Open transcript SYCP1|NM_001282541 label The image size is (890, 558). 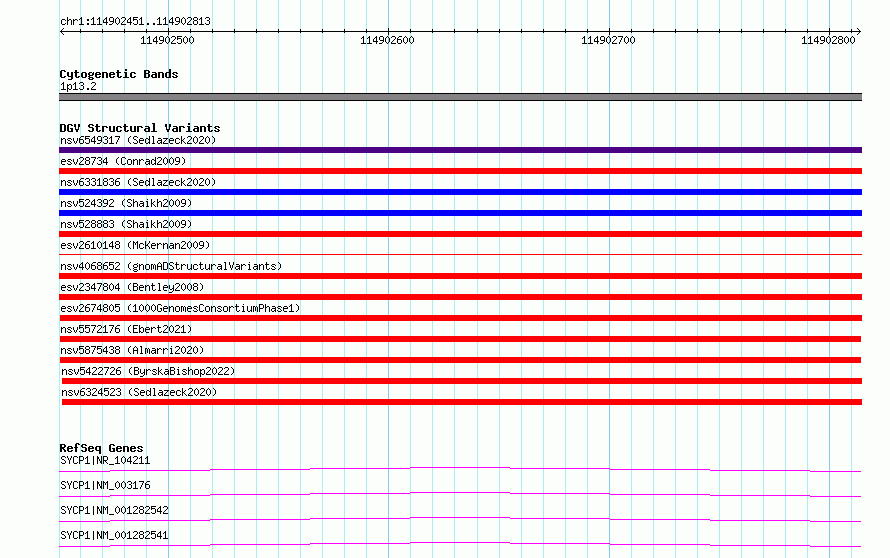click(x=114, y=535)
